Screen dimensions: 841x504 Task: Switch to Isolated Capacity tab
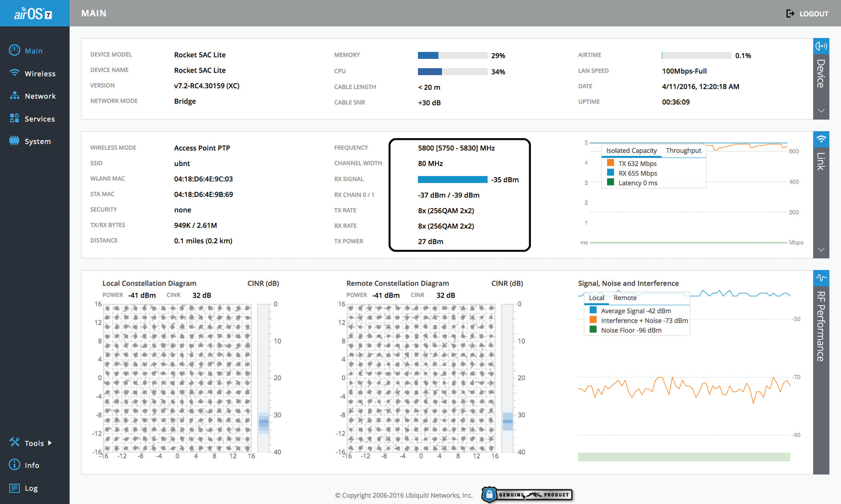coord(631,150)
